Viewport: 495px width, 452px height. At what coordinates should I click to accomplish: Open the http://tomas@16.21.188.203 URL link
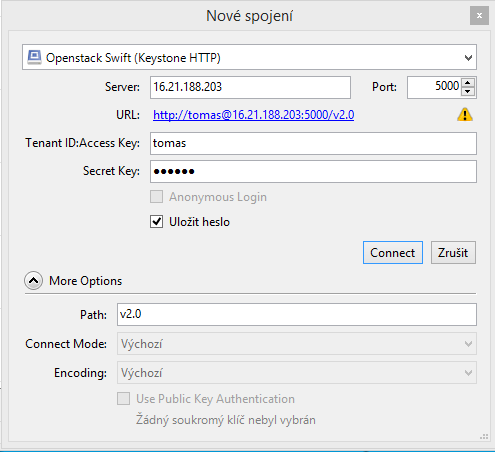point(253,115)
